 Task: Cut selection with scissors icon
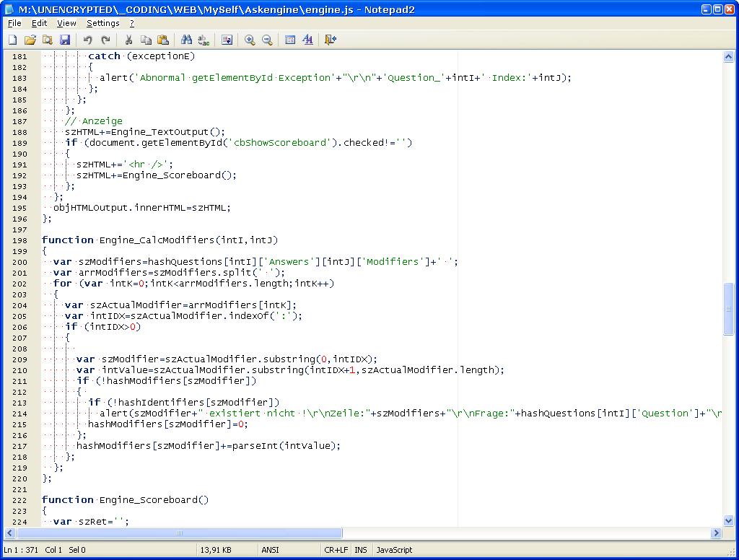(x=128, y=40)
